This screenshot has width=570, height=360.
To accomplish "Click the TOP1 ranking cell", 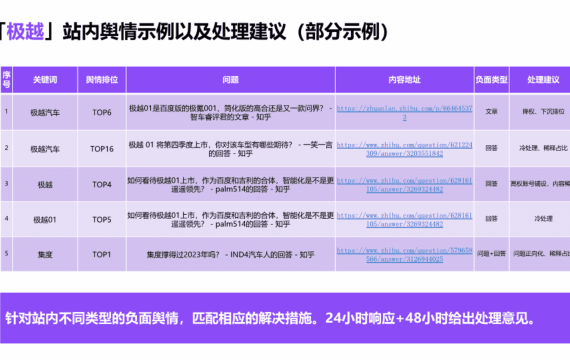I will (x=102, y=255).
